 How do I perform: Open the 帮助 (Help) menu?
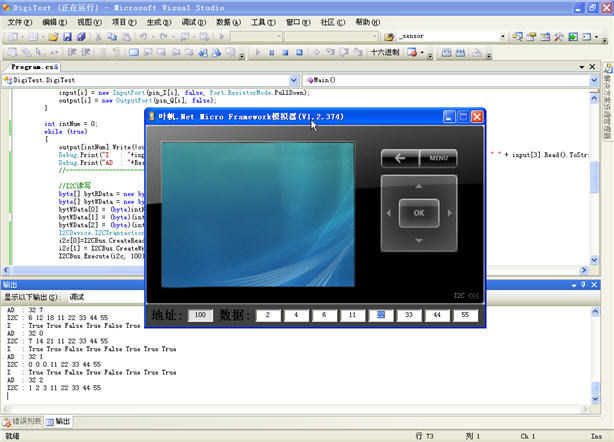368,22
